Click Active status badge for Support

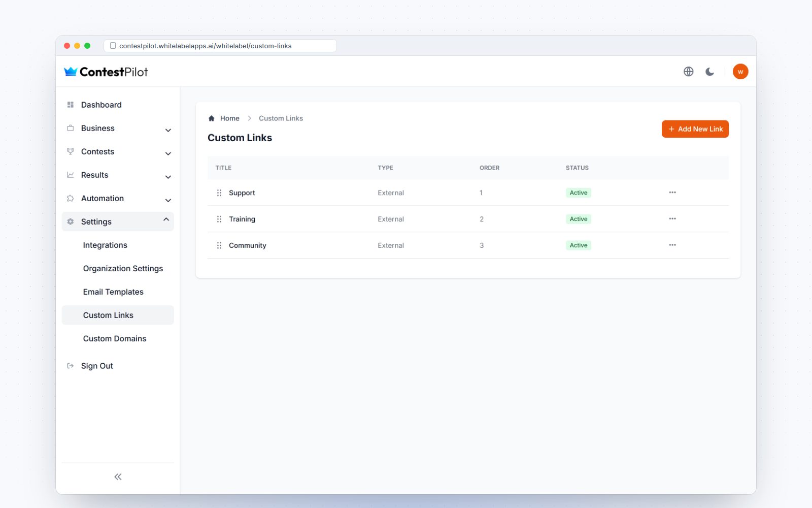[579, 193]
